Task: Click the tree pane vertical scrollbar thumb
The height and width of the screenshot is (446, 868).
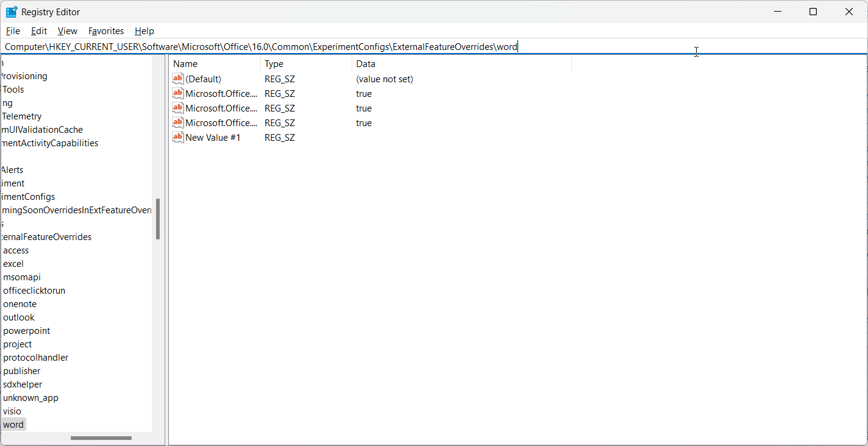Action: coord(158,219)
